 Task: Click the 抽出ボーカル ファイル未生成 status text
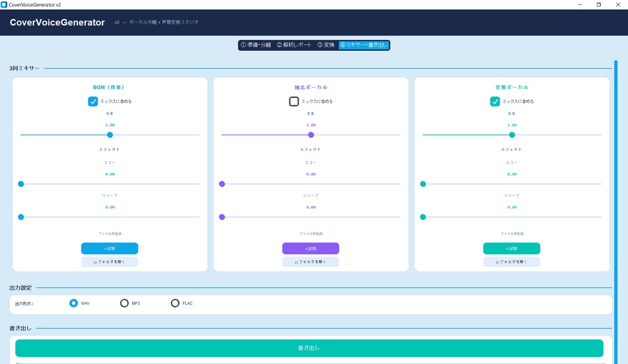pyautogui.click(x=311, y=233)
